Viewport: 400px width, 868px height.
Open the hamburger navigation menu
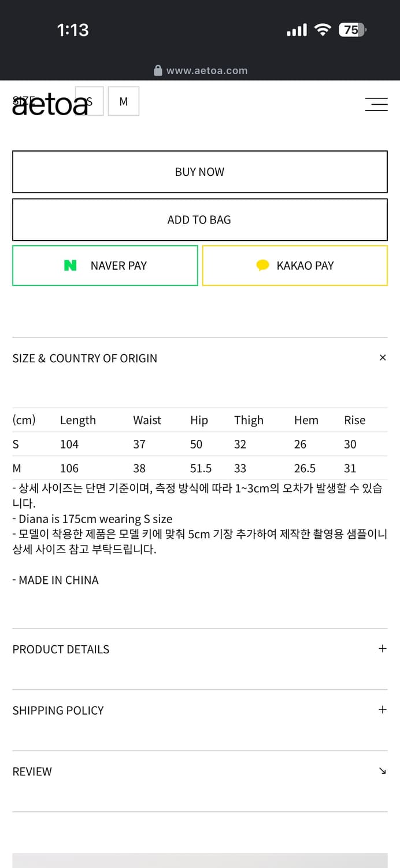coord(376,105)
